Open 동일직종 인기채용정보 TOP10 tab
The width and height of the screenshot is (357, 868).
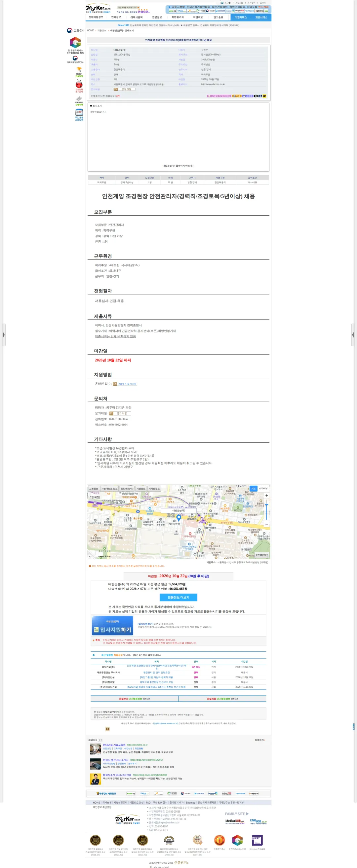tap(222, 699)
